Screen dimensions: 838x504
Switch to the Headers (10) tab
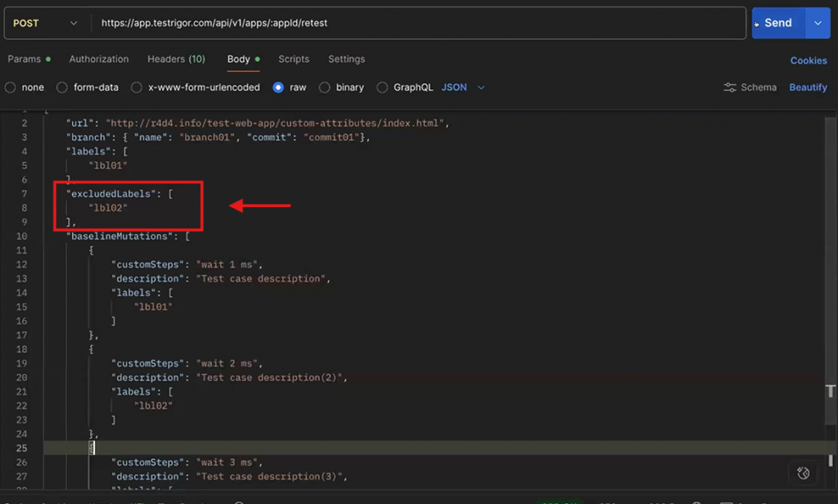point(176,59)
